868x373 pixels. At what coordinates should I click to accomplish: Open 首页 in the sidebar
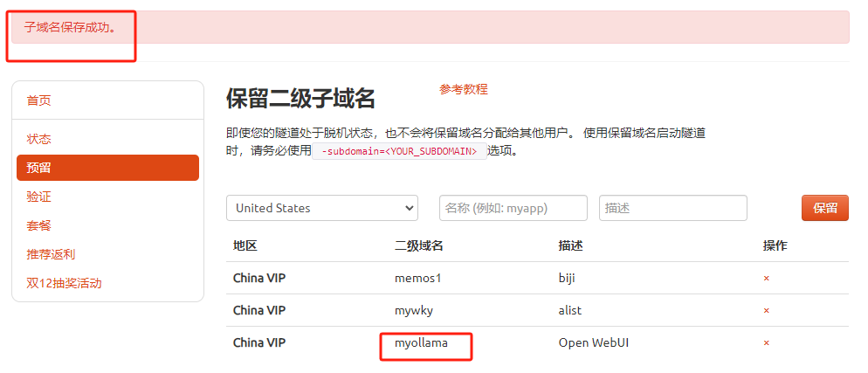coord(39,100)
